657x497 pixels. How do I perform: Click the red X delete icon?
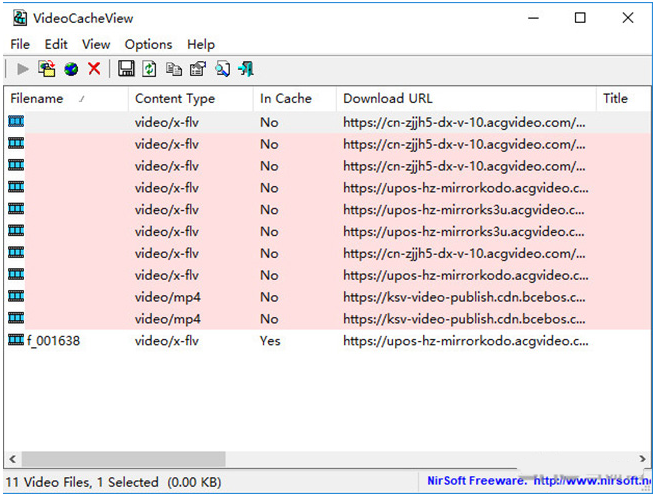tap(94, 69)
